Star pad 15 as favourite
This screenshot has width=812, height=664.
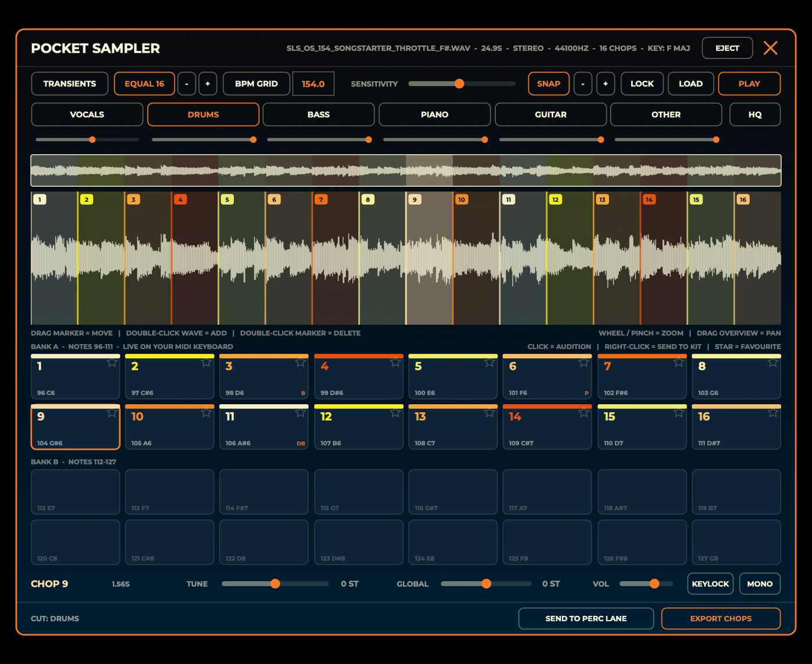[679, 413]
